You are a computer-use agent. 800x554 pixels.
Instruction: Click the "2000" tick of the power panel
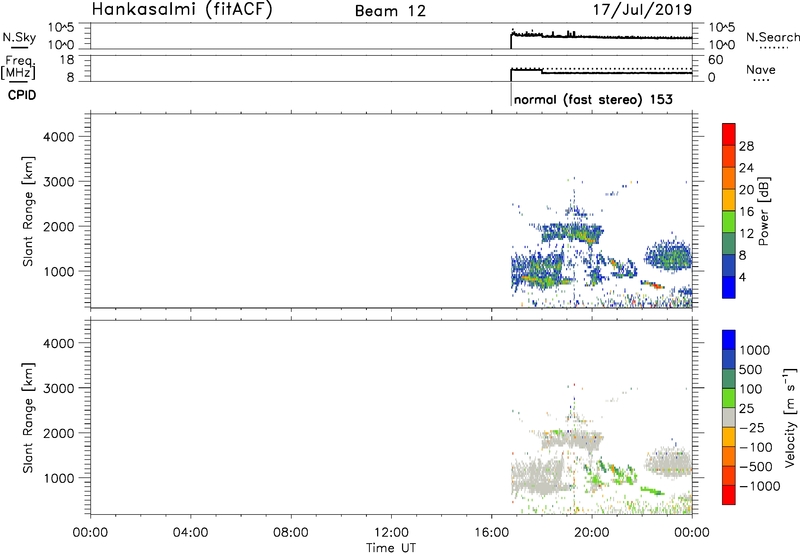(58, 226)
